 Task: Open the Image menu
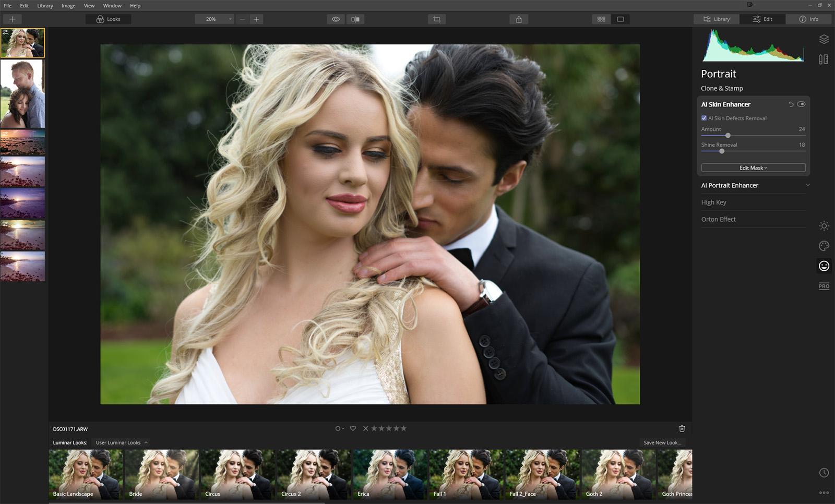68,6
